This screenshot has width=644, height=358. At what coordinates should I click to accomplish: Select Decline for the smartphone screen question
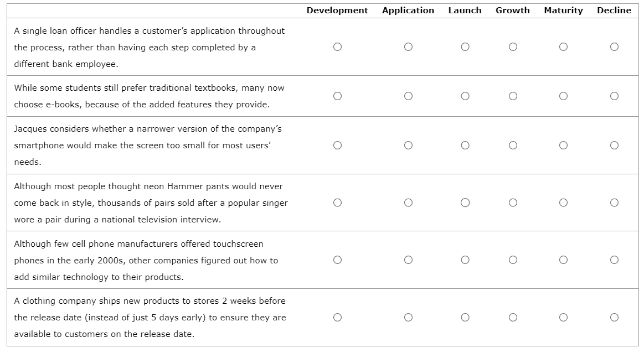point(614,145)
